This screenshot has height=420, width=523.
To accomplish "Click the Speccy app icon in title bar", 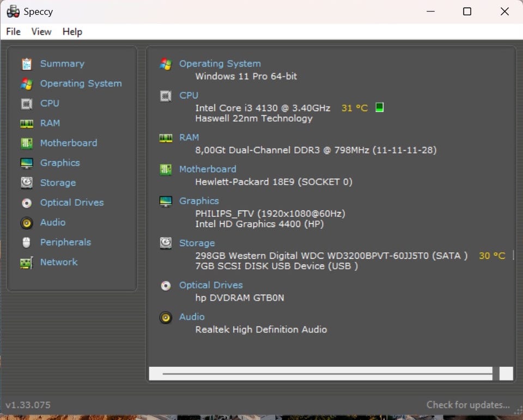I will pos(13,11).
